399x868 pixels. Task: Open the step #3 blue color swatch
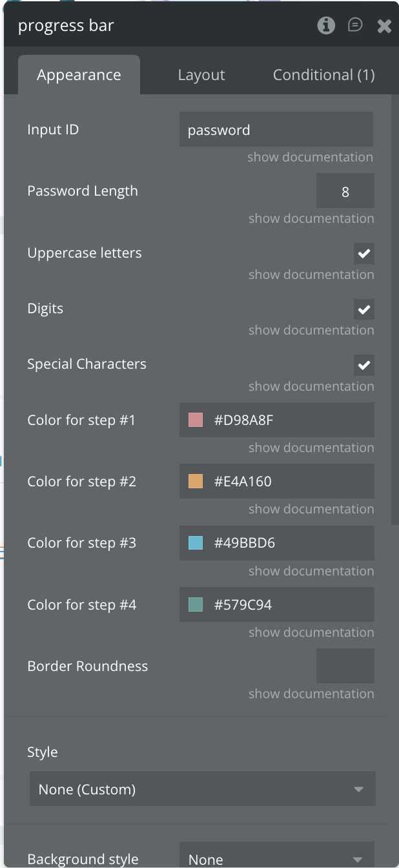[196, 543]
